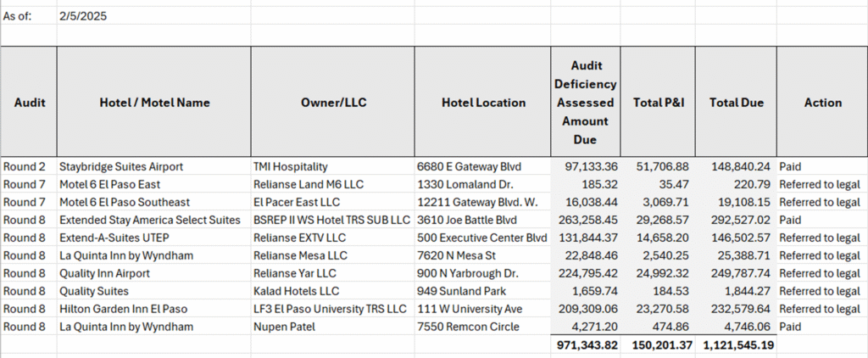Select 1330 Lomaland Dr. cell

pos(482,184)
